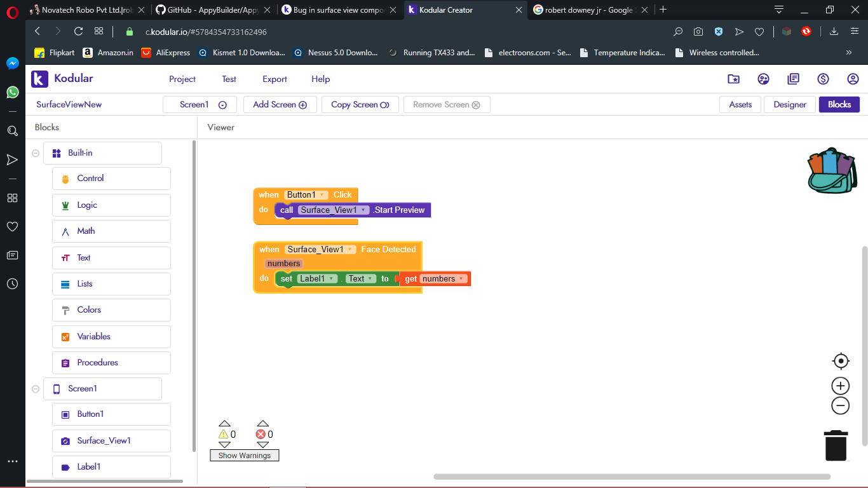Viewport: 868px width, 488px height.
Task: Click the Add Screen button
Action: pyautogui.click(x=280, y=105)
